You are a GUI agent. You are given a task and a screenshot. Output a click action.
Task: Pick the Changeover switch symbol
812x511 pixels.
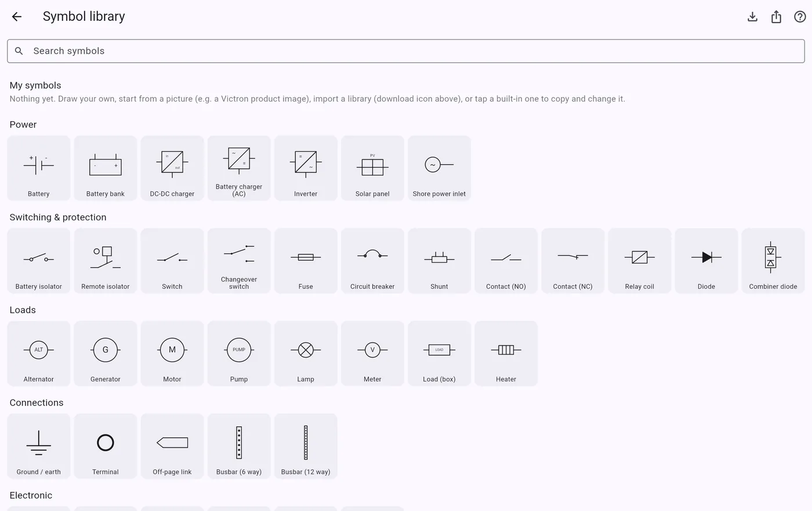239,261
